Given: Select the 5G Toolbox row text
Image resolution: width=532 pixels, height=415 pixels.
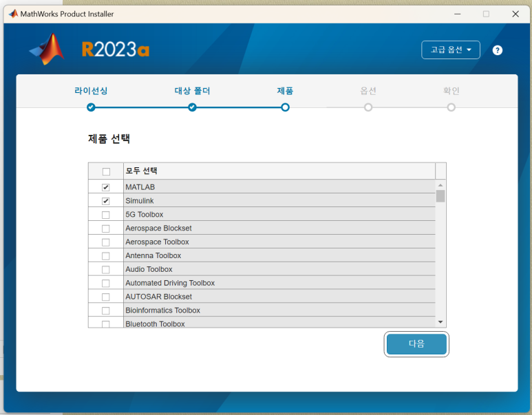Looking at the screenshot, I should [x=145, y=215].
